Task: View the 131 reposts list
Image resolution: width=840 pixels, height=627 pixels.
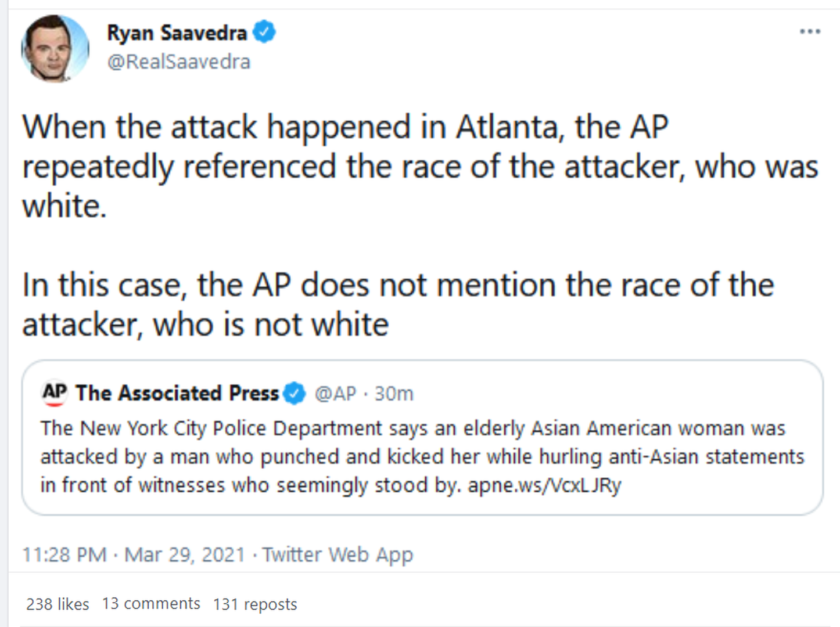Action: [255, 604]
